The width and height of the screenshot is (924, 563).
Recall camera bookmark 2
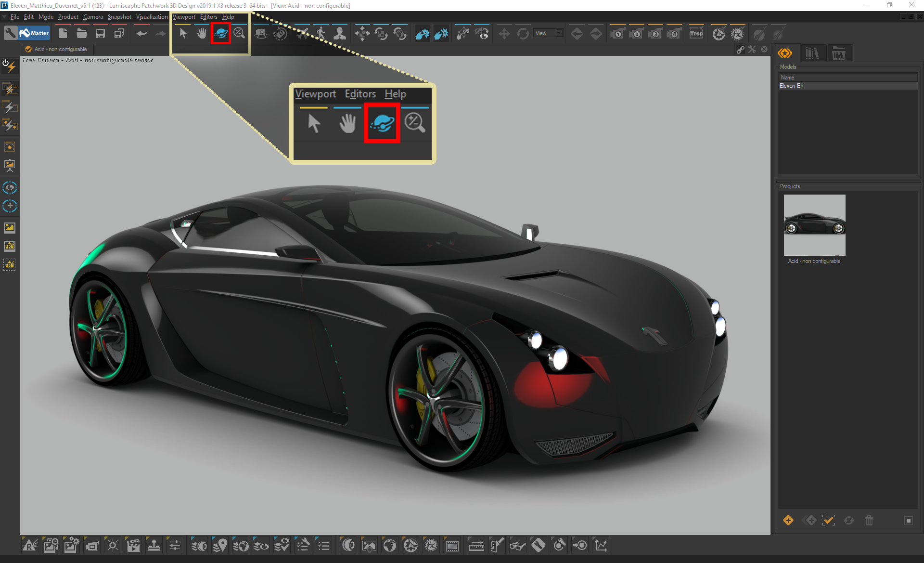click(636, 33)
